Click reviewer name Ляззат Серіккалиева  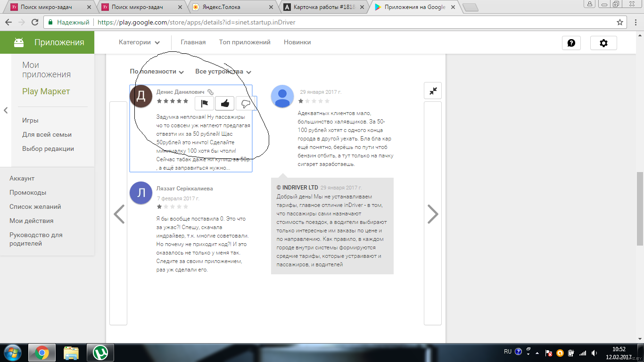[x=185, y=189]
